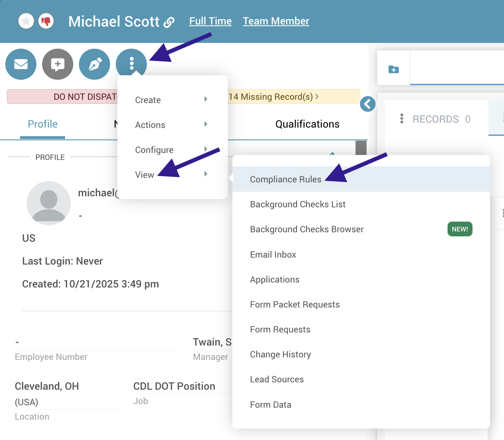Click the star favorite icon
This screenshot has width=504, height=440.
(26, 21)
